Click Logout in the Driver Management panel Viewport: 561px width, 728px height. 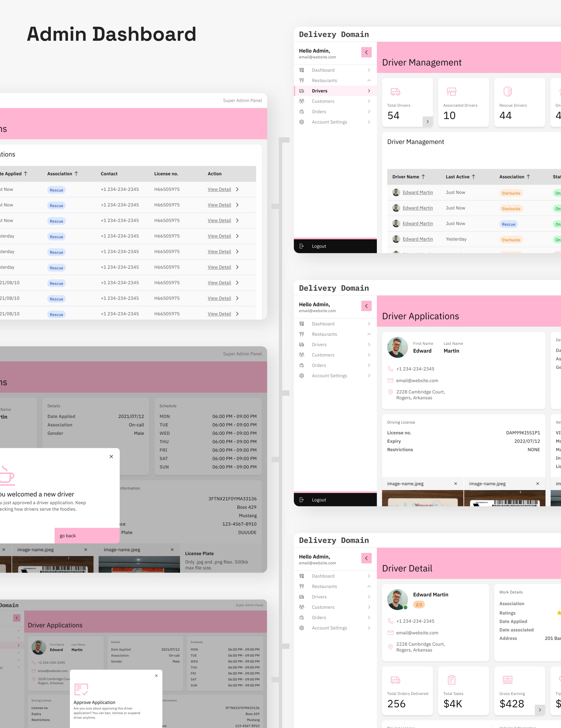coord(335,246)
